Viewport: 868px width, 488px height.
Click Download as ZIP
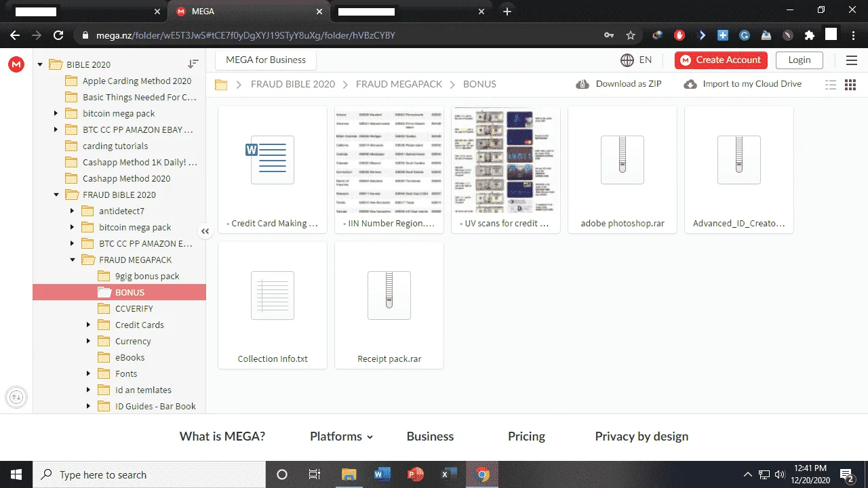[618, 84]
